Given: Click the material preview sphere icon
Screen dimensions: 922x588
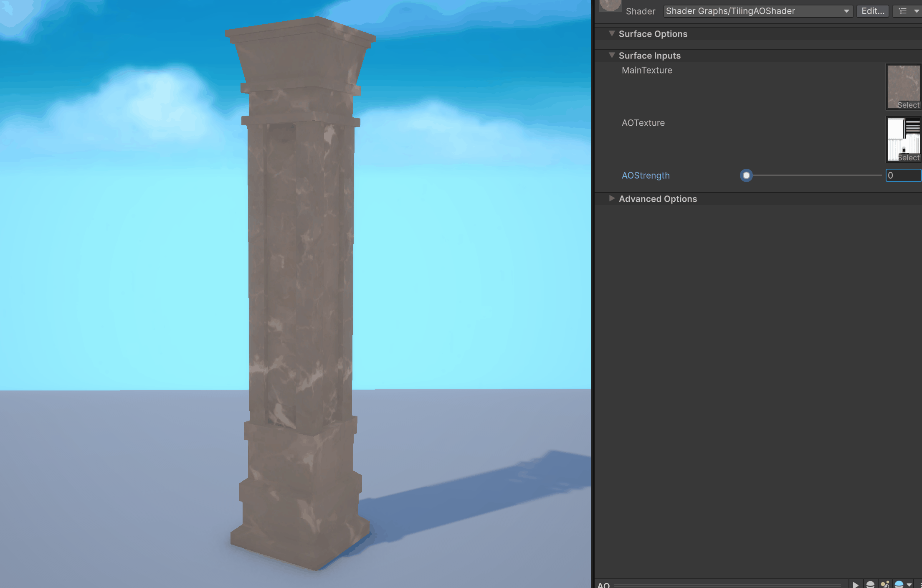Looking at the screenshot, I should click(x=610, y=5).
